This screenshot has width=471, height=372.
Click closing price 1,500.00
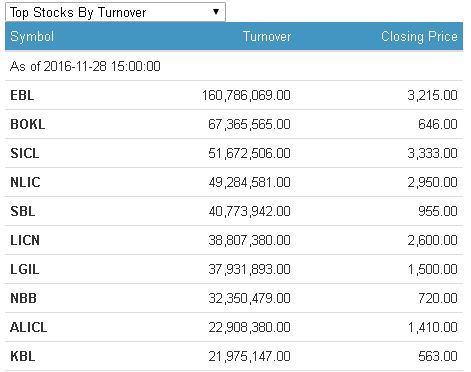(433, 269)
